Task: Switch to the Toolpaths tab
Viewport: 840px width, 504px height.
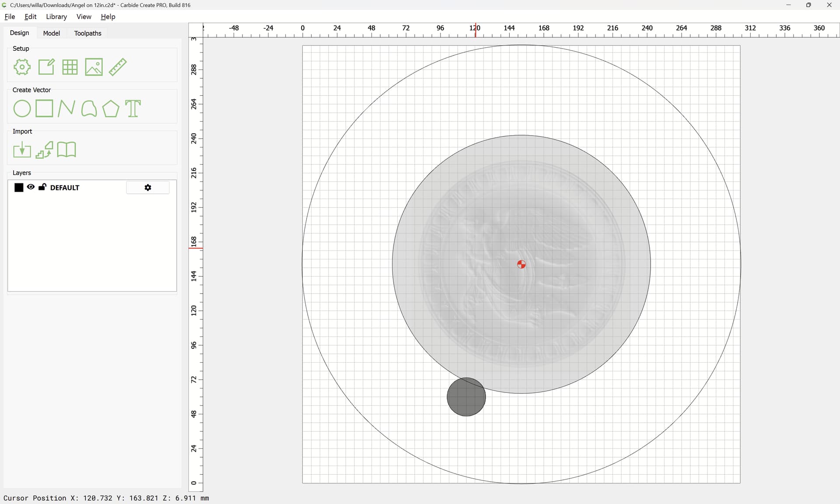Action: [x=87, y=33]
